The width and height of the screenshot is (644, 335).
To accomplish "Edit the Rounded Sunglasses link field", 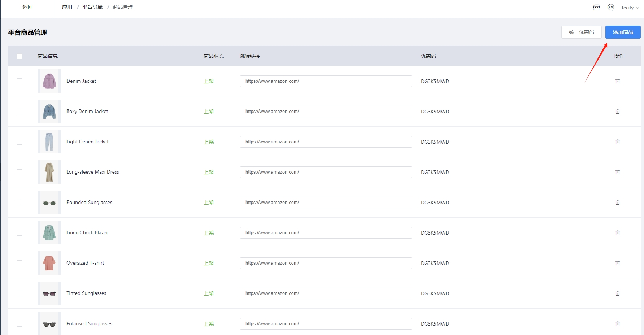I will (x=326, y=203).
